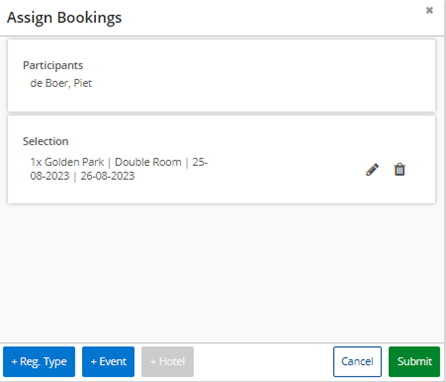This screenshot has height=382, width=446.
Task: Edit the Golden Park booking with pencil icon
Action: (x=372, y=170)
